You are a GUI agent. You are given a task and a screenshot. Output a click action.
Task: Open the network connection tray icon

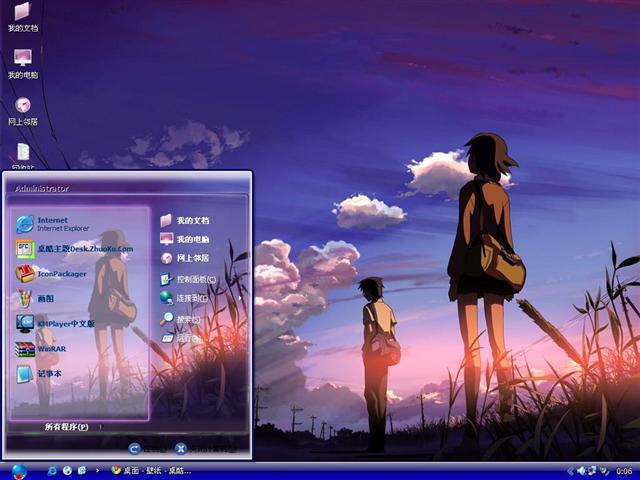tap(592, 471)
